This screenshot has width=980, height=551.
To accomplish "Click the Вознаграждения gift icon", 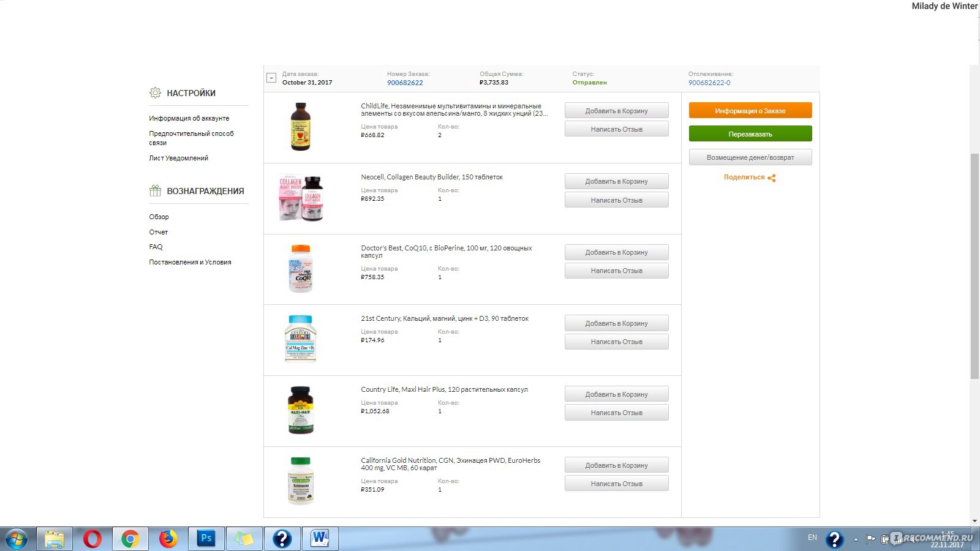I will pos(155,191).
